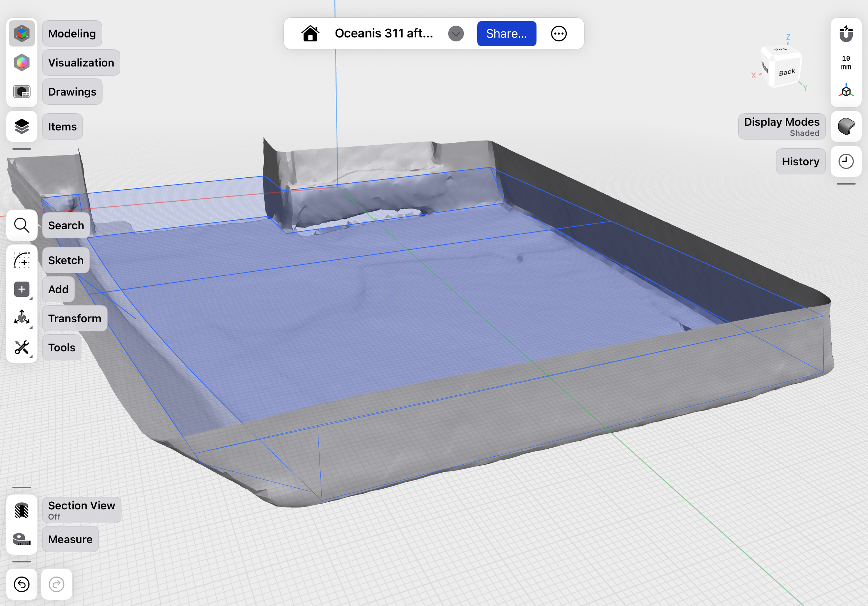The height and width of the screenshot is (606, 868).
Task: Toggle the grid visibility cube icon
Action: tap(846, 91)
